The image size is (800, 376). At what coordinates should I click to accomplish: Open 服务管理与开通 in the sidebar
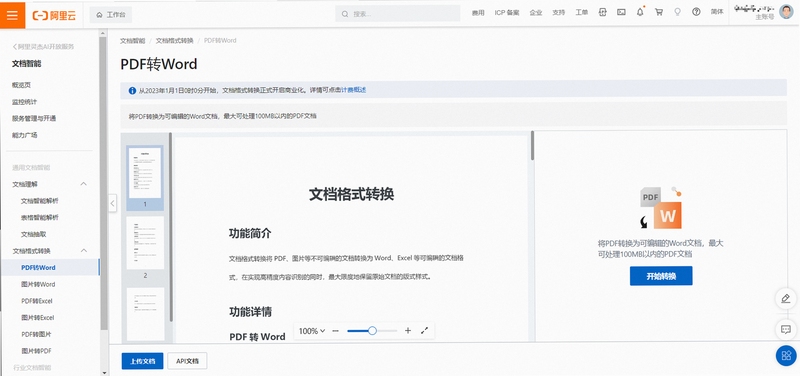tap(34, 118)
